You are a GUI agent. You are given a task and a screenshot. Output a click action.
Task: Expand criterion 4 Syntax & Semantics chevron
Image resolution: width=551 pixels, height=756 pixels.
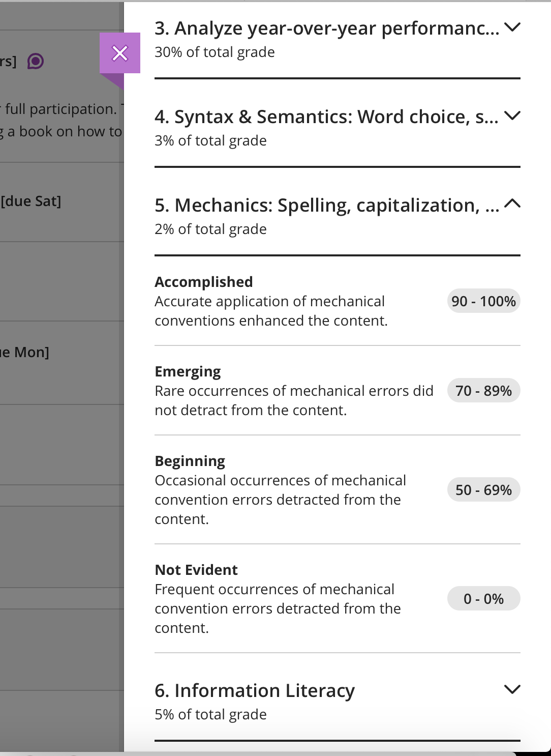[512, 116]
